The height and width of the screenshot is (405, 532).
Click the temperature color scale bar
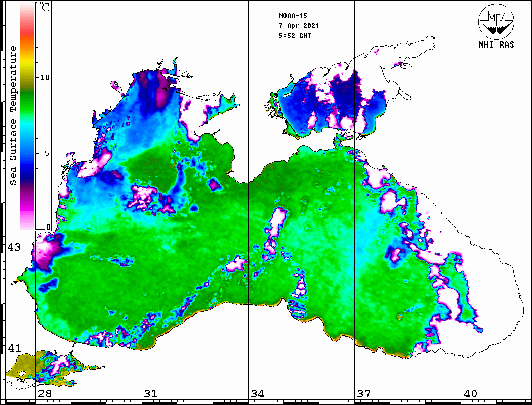coord(27,116)
